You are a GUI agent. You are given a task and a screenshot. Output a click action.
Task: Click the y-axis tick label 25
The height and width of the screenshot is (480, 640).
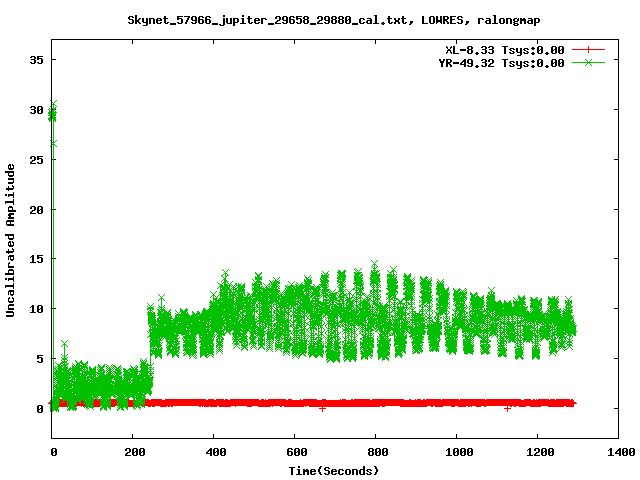point(36,160)
